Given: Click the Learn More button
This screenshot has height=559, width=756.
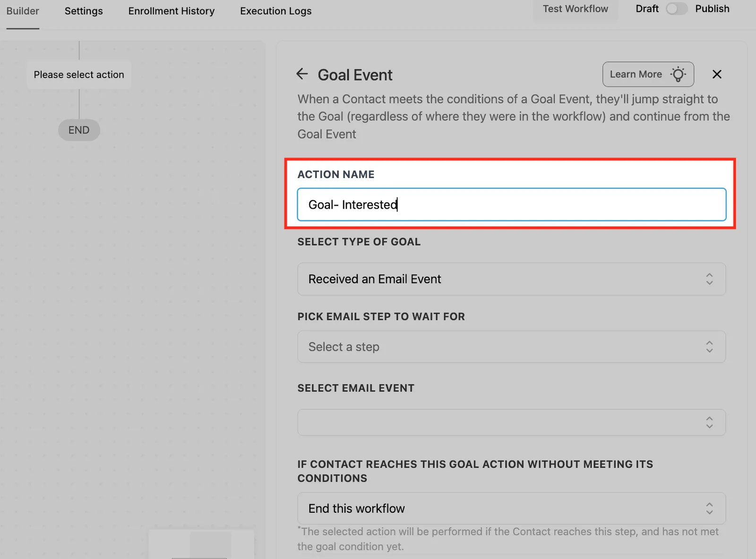Looking at the screenshot, I should tap(648, 74).
